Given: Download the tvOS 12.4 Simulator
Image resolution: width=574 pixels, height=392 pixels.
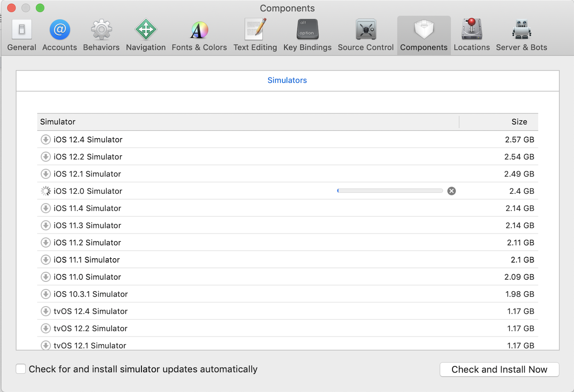Looking at the screenshot, I should click(46, 311).
